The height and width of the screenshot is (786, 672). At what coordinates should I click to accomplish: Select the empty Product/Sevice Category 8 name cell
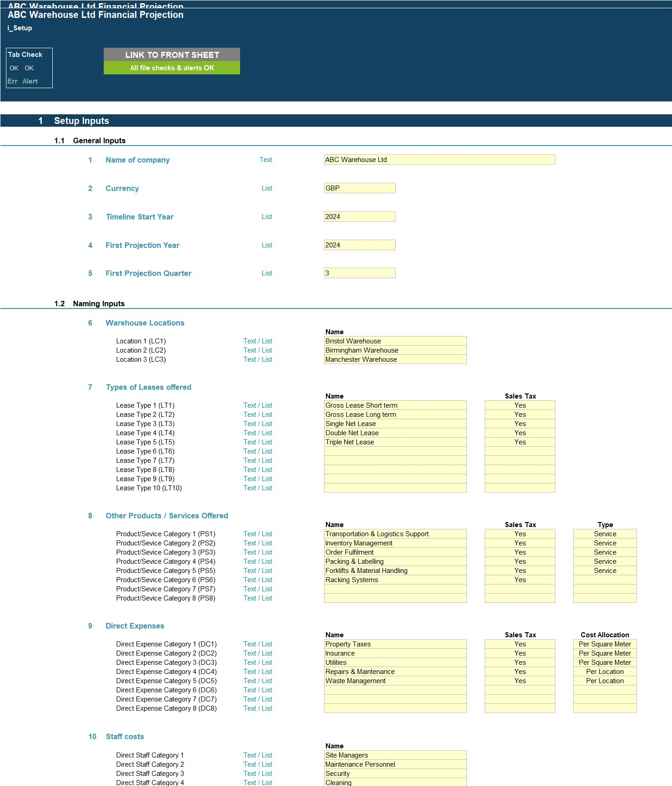tap(395, 598)
